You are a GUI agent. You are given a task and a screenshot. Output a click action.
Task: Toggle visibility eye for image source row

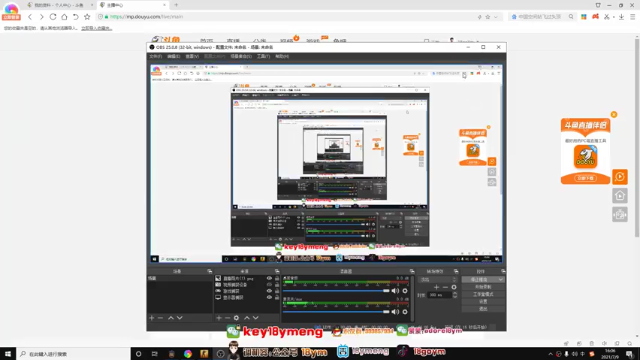tap(269, 278)
